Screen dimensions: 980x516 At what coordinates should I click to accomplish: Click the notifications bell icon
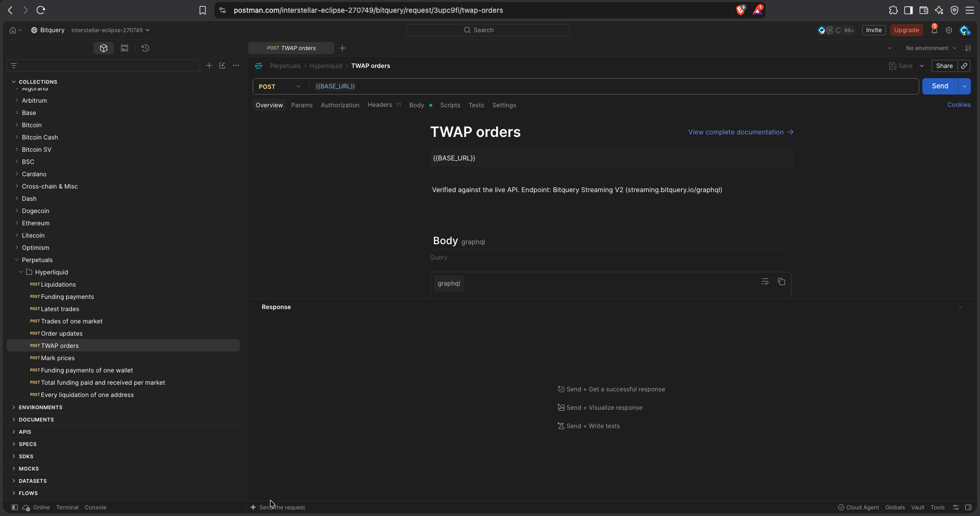tap(934, 30)
